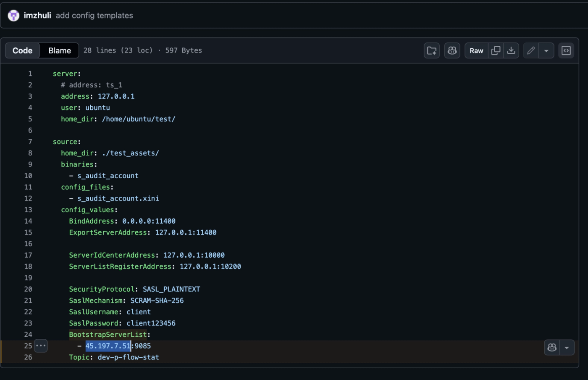Click the 'dev-p-flow-stat' topic value
The height and width of the screenshot is (380, 588).
129,357
